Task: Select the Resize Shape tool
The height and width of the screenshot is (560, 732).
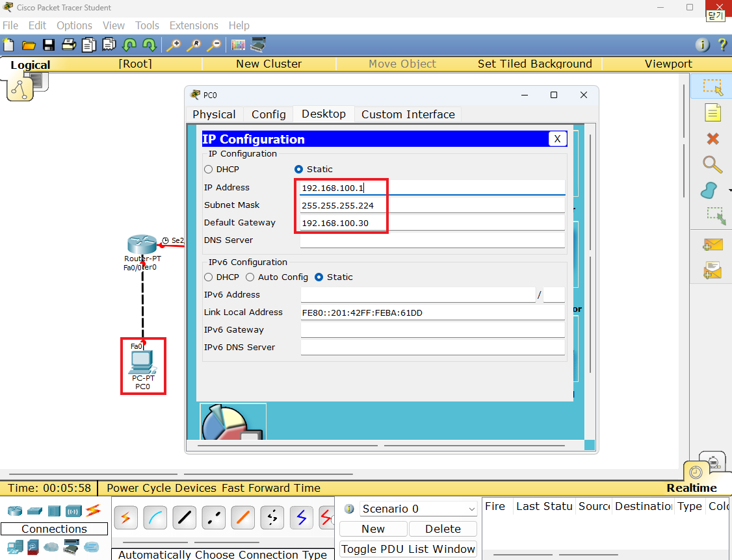Action: (716, 216)
